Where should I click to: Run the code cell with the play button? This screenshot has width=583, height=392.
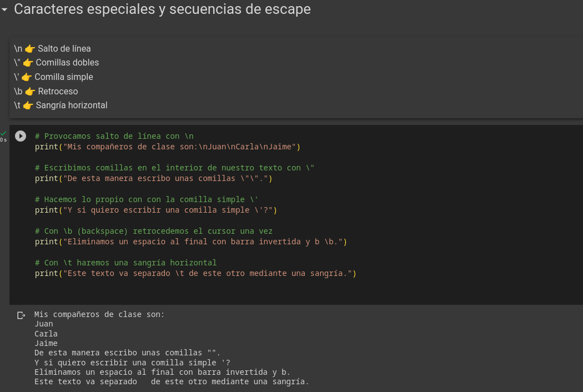21,136
